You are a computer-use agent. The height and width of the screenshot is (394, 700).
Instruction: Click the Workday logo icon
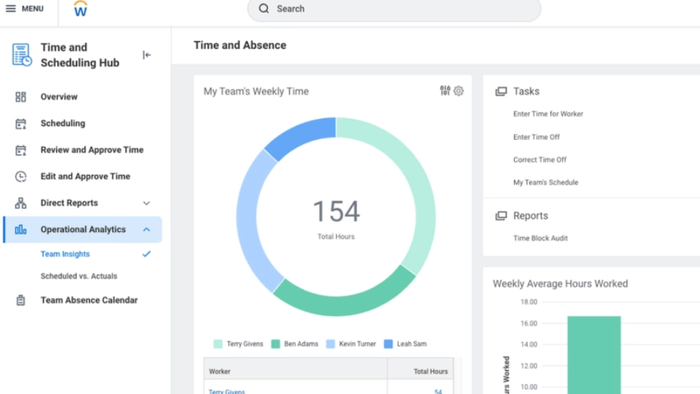tap(80, 9)
